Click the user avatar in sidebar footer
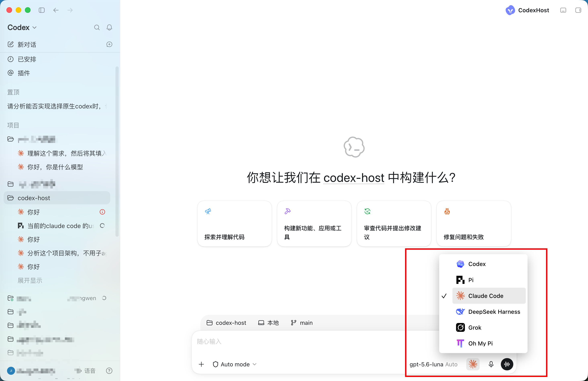588x381 pixels. point(11,371)
